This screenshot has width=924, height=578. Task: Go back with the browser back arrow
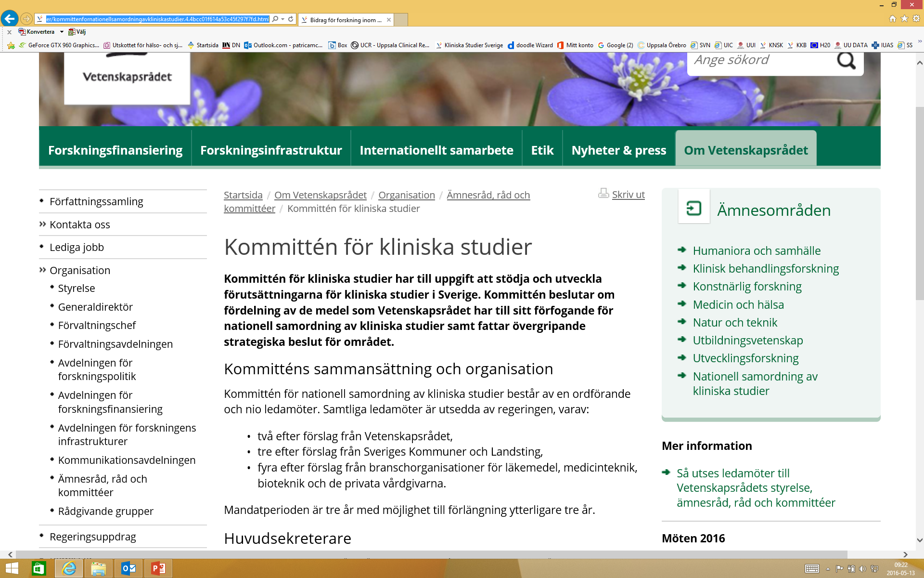click(10, 19)
